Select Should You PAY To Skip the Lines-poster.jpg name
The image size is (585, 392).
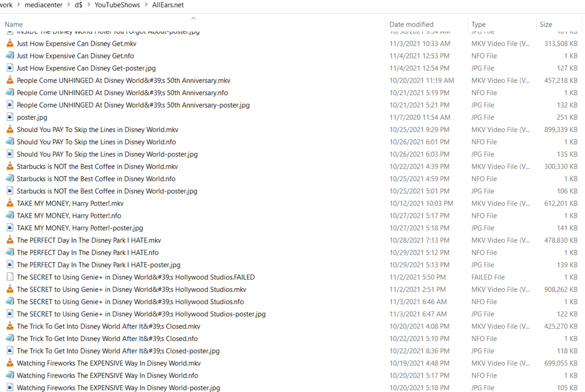pos(107,154)
